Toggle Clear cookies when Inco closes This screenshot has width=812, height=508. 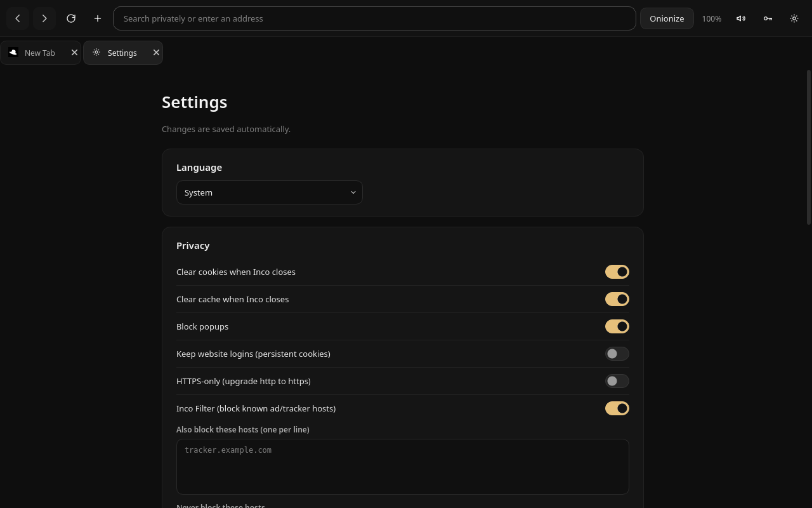pos(617,272)
